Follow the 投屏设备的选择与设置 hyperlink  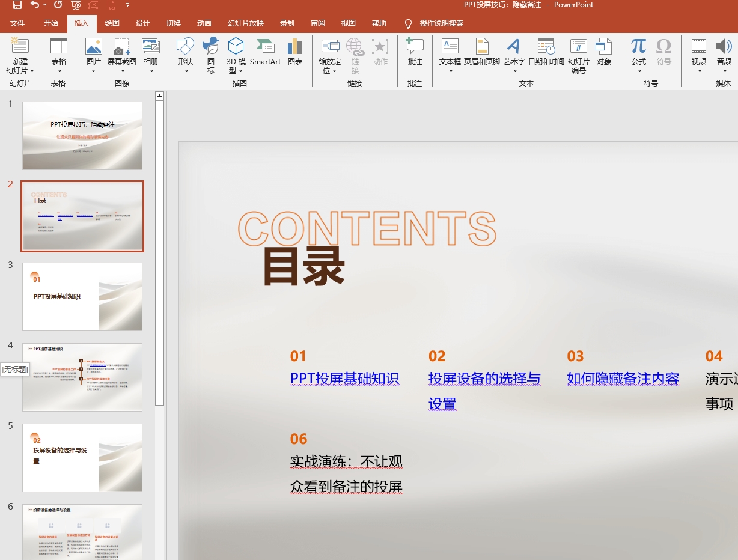pyautogui.click(x=484, y=391)
